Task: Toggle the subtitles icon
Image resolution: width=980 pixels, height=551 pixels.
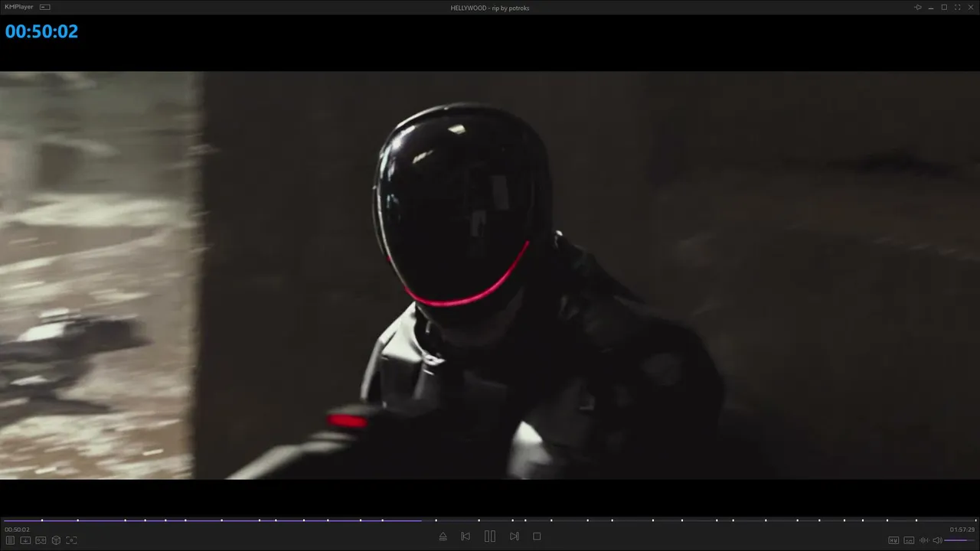Action: 910,540
